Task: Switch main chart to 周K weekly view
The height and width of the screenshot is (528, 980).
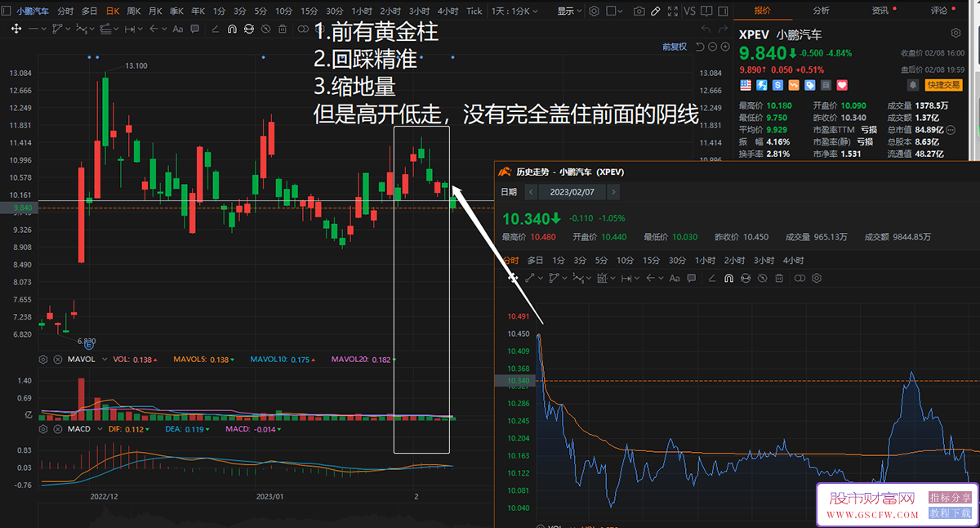Action: point(133,11)
